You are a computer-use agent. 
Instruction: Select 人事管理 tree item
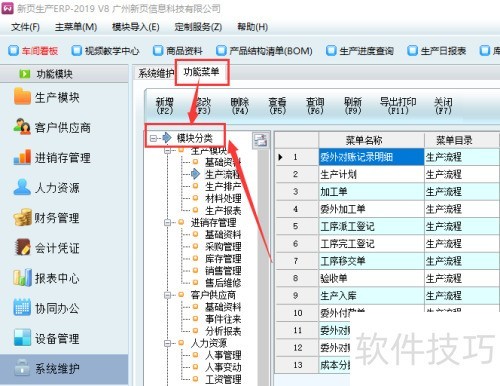(223, 355)
